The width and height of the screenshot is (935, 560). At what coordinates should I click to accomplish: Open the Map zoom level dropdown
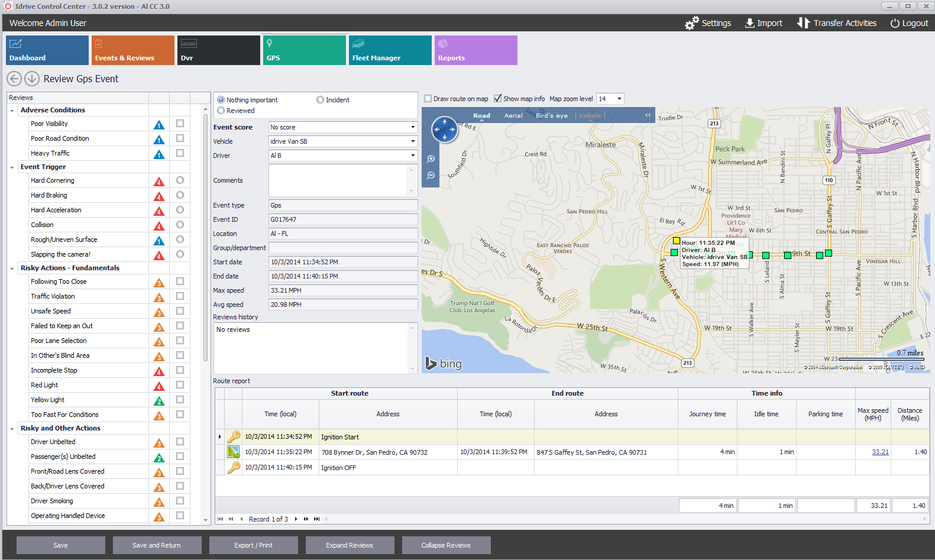(619, 99)
